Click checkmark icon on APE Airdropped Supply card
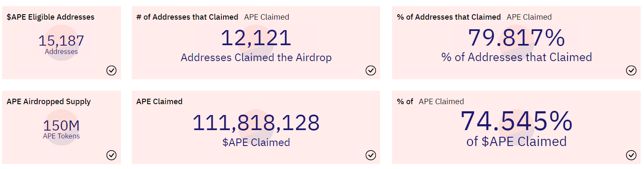 112,155
